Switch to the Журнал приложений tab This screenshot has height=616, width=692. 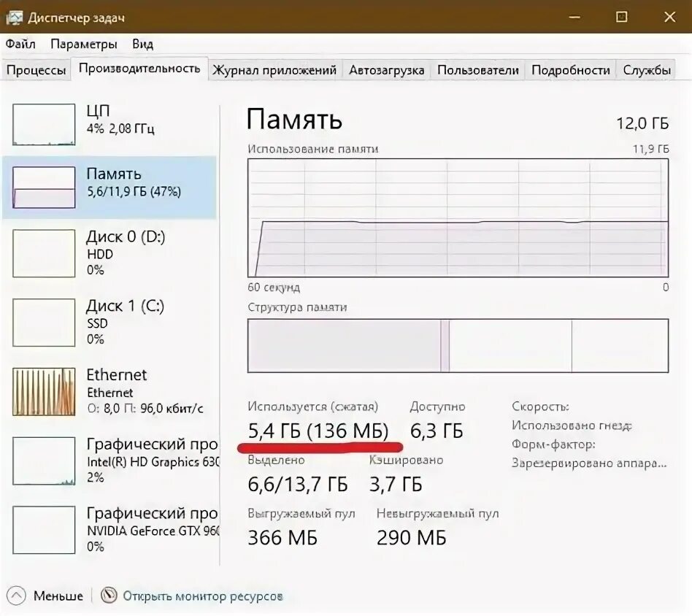(x=274, y=70)
